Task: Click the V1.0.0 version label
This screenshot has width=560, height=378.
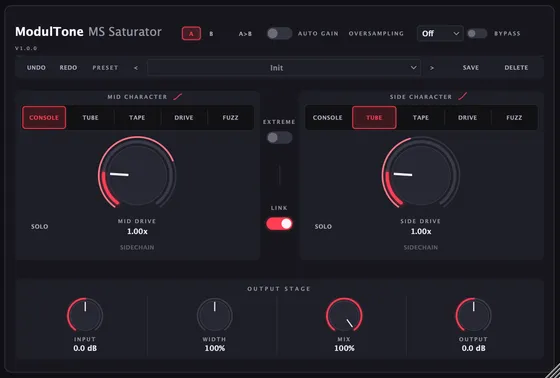Action: [26, 48]
